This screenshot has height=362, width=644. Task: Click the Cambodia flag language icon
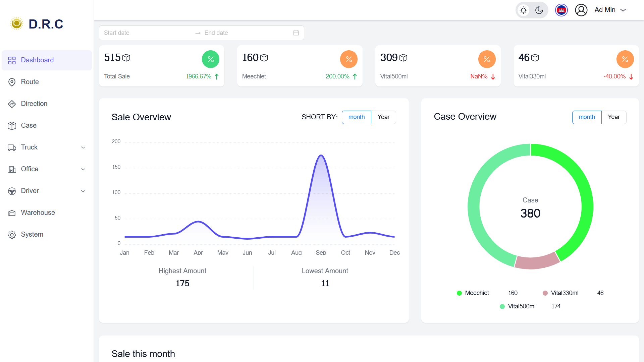(561, 10)
